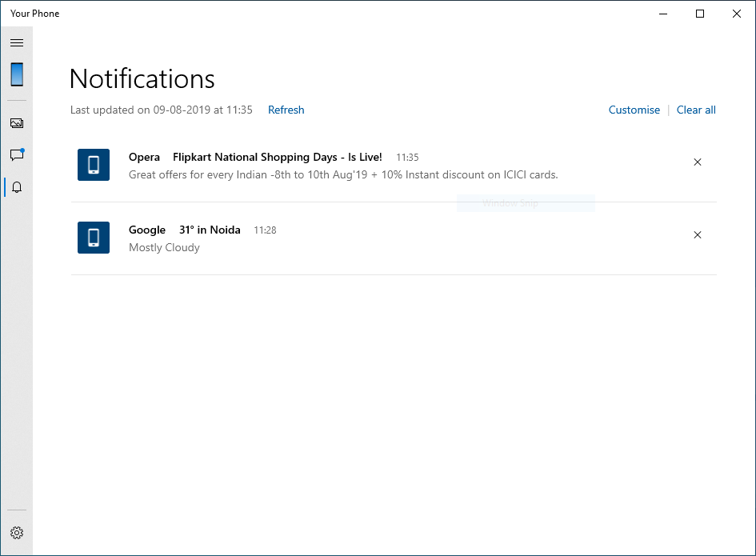
Task: Minimize the Your Phone window
Action: coord(663,14)
